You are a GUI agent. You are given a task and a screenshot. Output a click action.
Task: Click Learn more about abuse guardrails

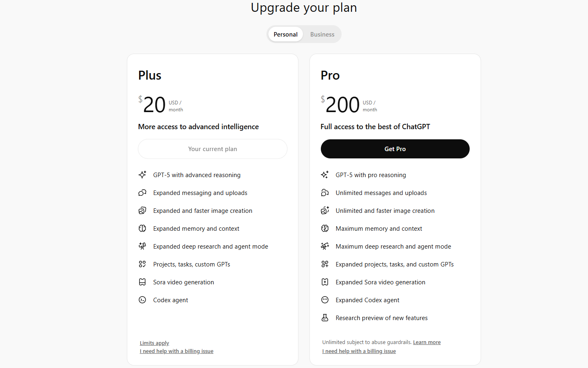tap(427, 342)
